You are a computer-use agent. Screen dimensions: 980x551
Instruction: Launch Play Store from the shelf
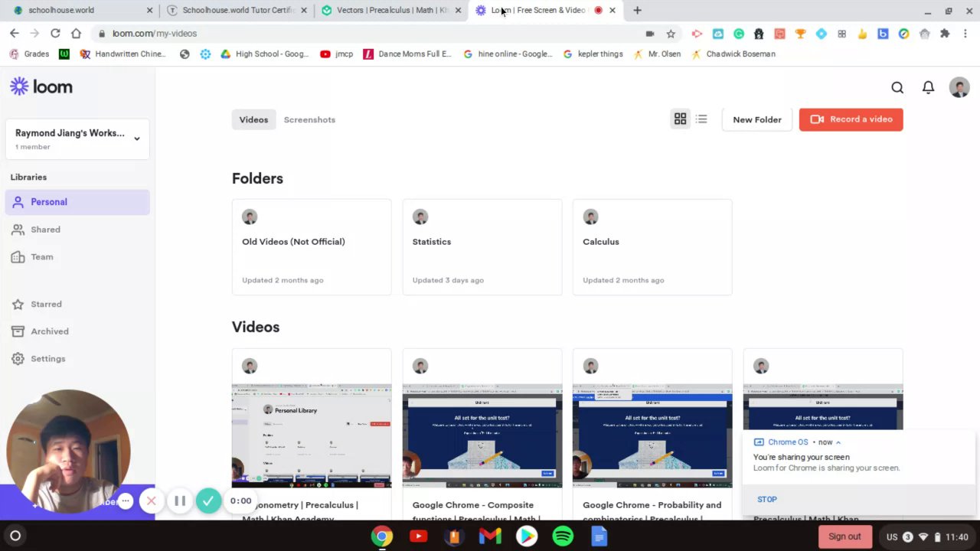point(527,536)
